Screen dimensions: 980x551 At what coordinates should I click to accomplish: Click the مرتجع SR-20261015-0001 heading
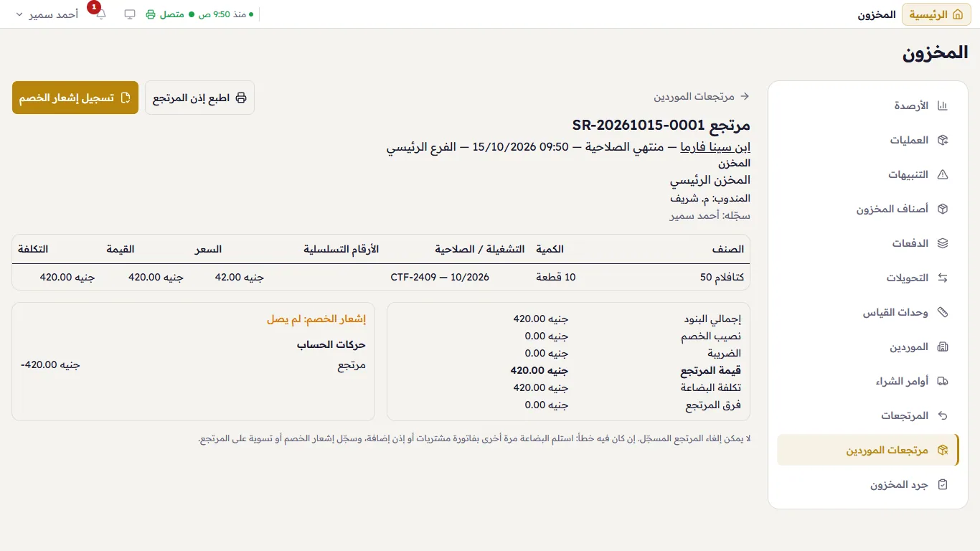click(x=661, y=125)
